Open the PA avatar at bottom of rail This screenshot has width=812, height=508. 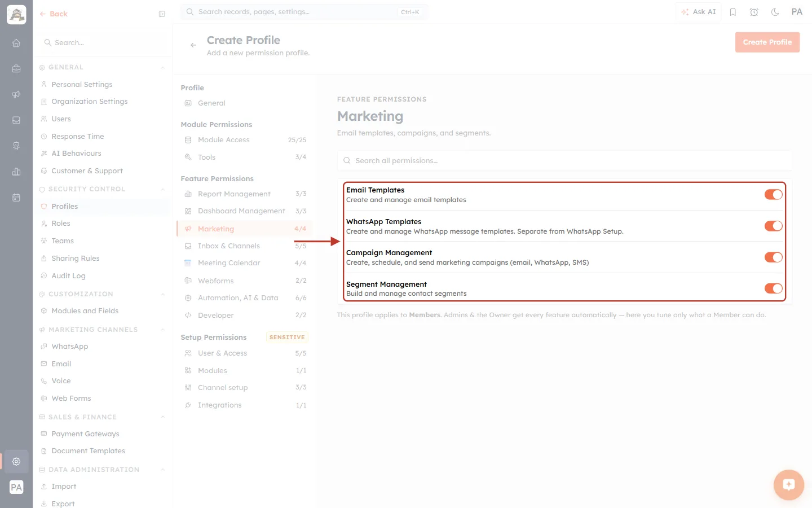(x=16, y=487)
